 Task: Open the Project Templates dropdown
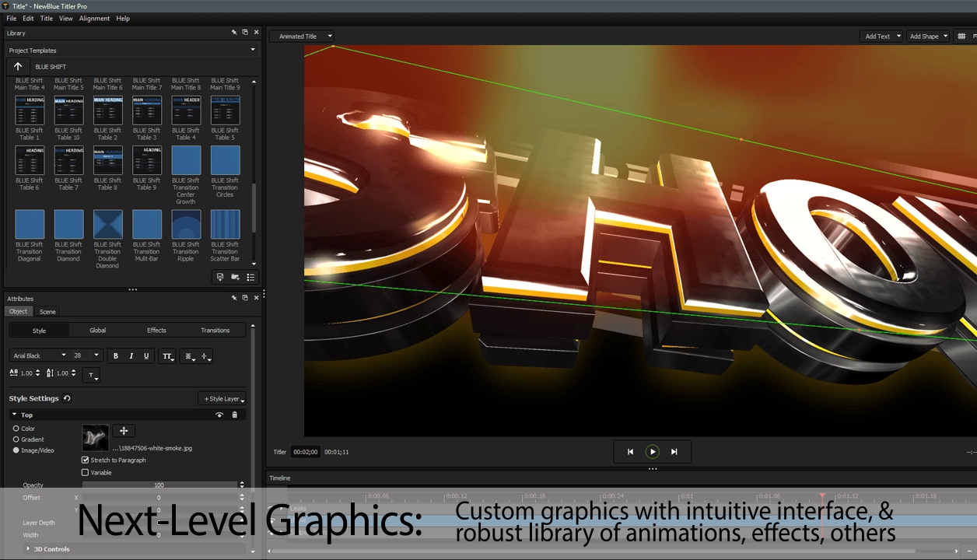[131, 50]
